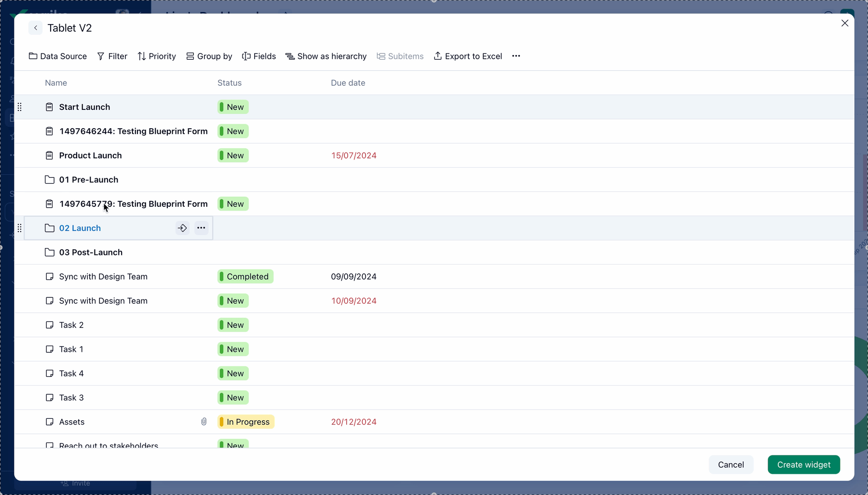Click the folder icon of 02 Launch
The image size is (868, 495).
(49, 228)
